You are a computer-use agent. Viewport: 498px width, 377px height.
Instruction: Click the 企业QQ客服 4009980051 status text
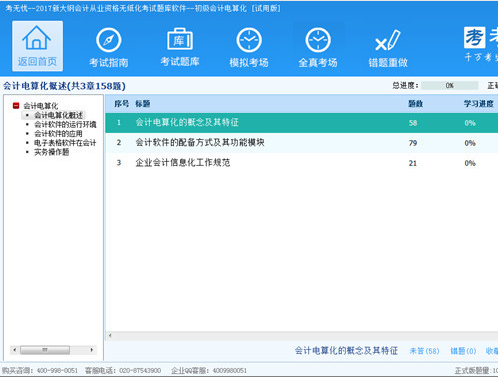[x=209, y=370]
